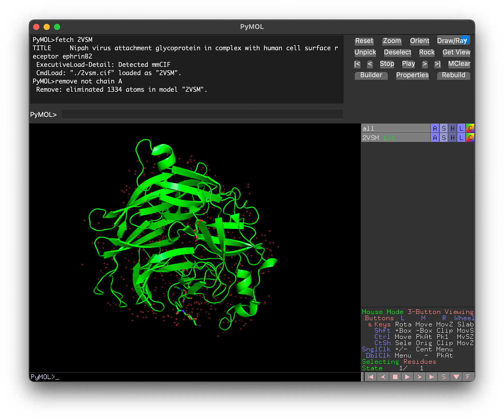
Task: Jump to first frame using bottom rewind icon
Action: (x=370, y=377)
